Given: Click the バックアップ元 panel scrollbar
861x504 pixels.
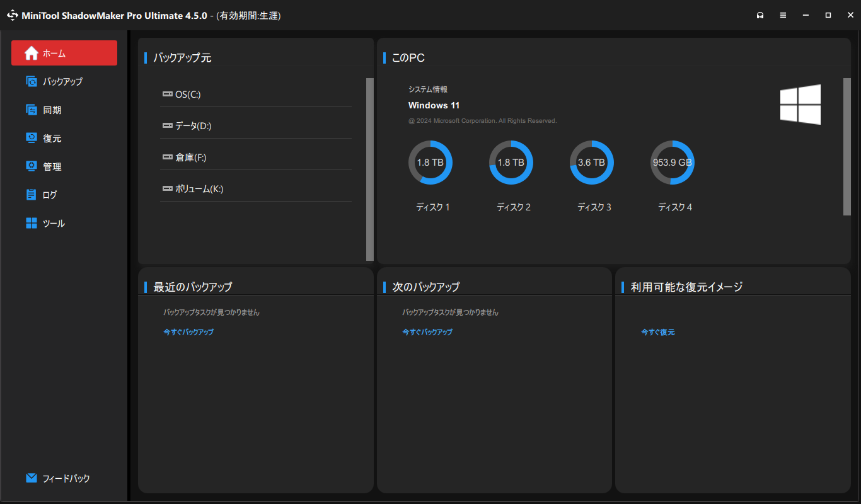Looking at the screenshot, I should point(370,169).
